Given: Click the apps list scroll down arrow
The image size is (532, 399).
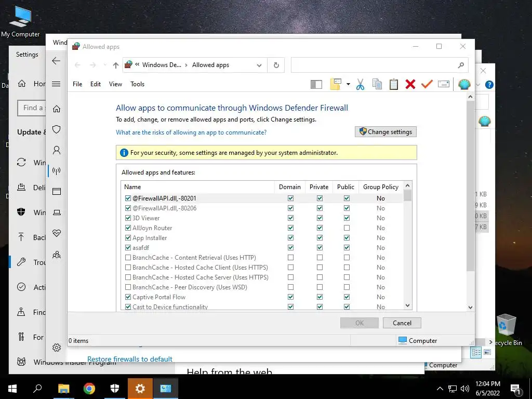Looking at the screenshot, I should 407,305.
